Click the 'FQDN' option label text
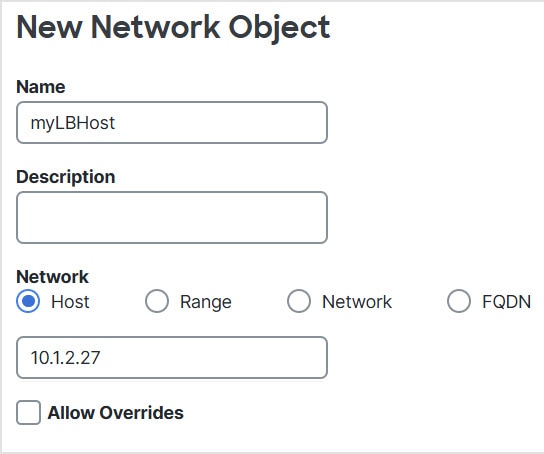The image size is (544, 454). pyautogui.click(x=507, y=302)
